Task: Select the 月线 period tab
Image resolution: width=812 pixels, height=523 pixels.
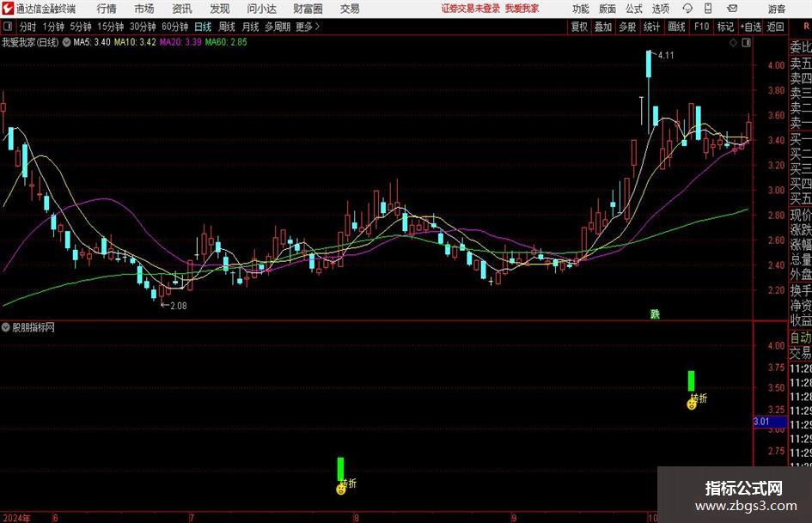Action: pos(251,27)
